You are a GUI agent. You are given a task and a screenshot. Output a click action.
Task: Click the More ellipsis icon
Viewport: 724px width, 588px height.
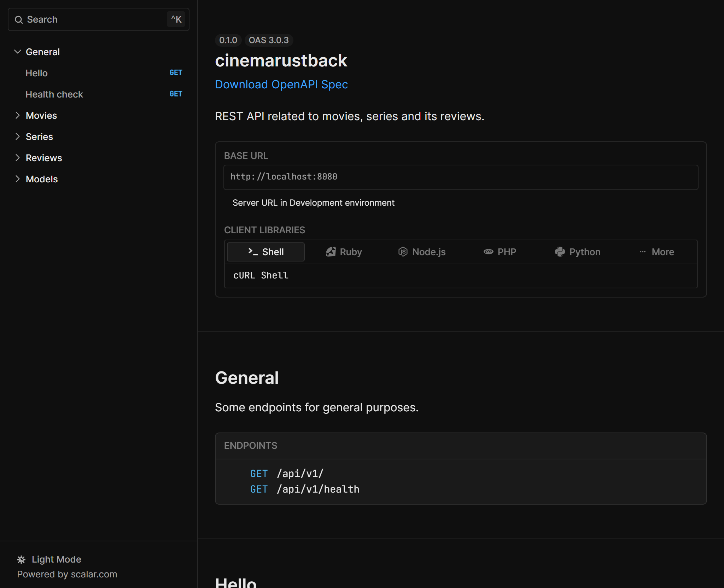[x=642, y=252]
